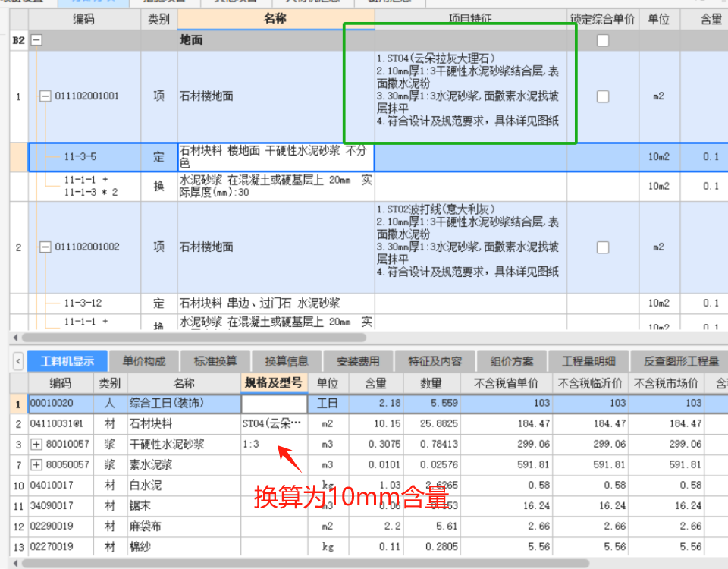Click the tab strip scroll-left arrow

pos(18,361)
